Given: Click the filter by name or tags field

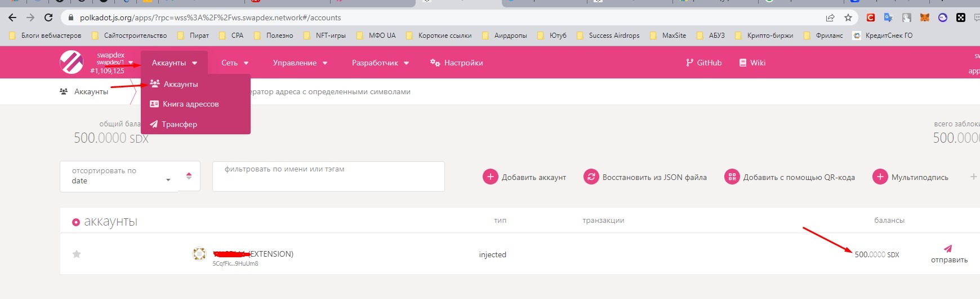Looking at the screenshot, I should 328,176.
